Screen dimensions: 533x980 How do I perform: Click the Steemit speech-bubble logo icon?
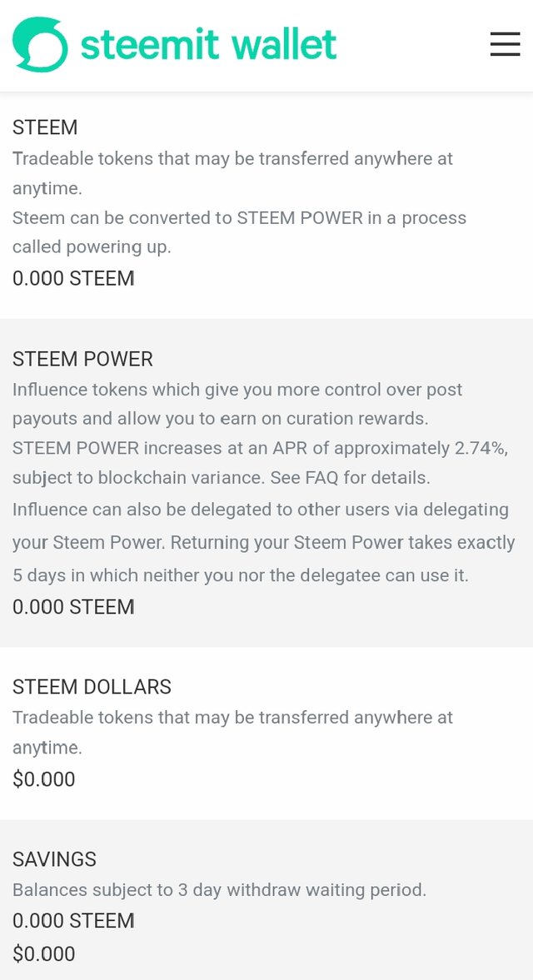tap(40, 44)
